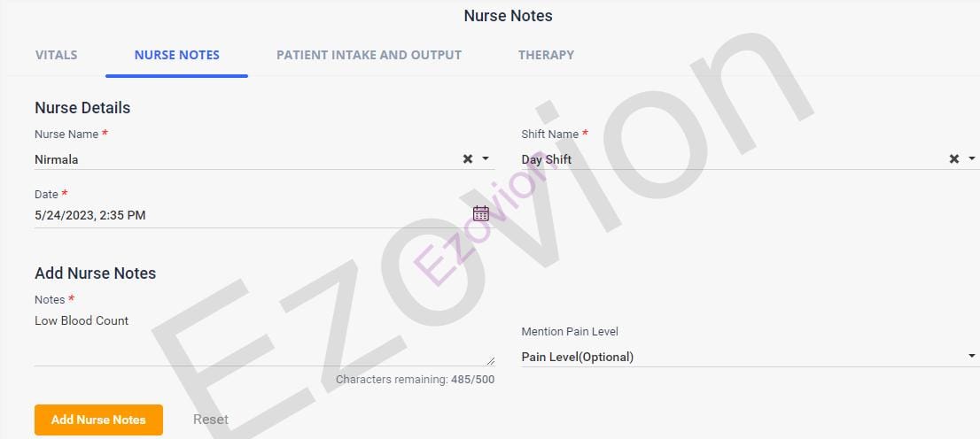Go to the Therapy tab
Viewport: 980px width, 439px height.
[546, 55]
